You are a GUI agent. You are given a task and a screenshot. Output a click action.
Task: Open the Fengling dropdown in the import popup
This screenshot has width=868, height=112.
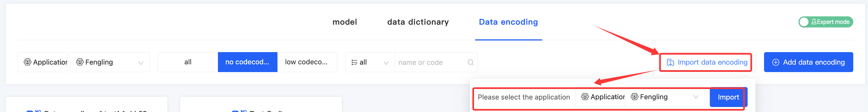point(695,97)
